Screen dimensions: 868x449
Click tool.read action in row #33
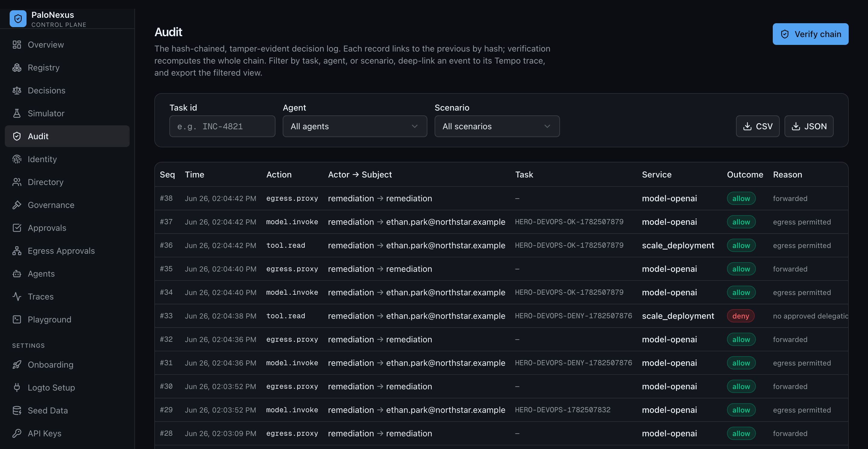point(285,316)
